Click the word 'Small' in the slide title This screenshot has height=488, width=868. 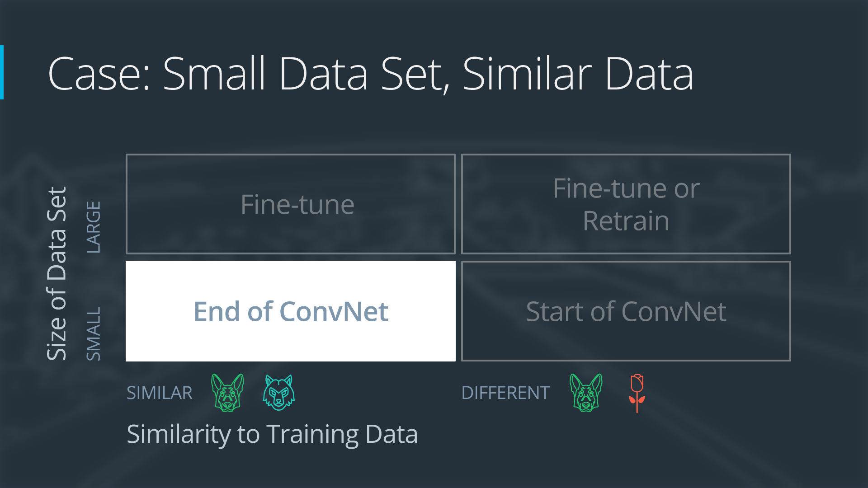pyautogui.click(x=214, y=75)
